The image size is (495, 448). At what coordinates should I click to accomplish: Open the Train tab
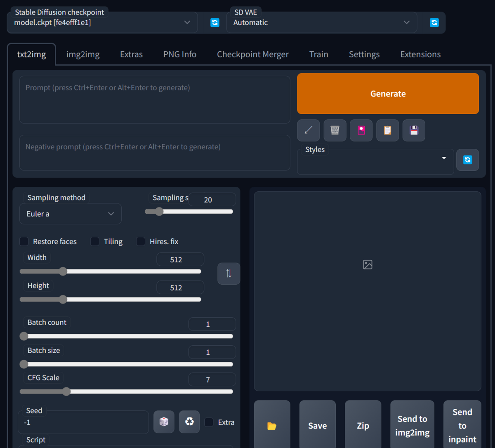[319, 54]
